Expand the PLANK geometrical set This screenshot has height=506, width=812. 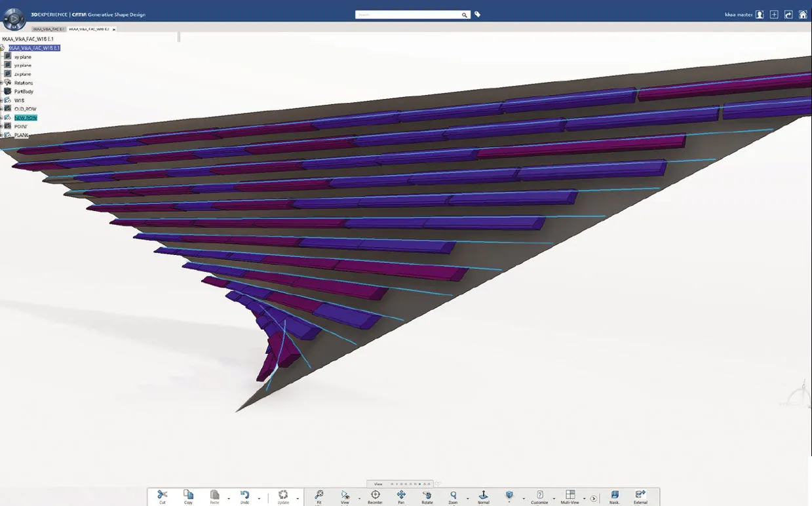2,135
